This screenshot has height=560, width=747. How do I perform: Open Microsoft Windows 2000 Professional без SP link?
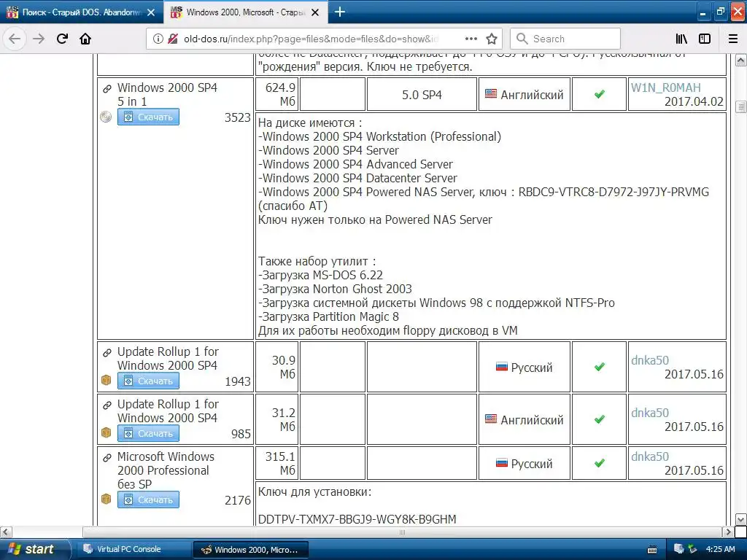(166, 470)
